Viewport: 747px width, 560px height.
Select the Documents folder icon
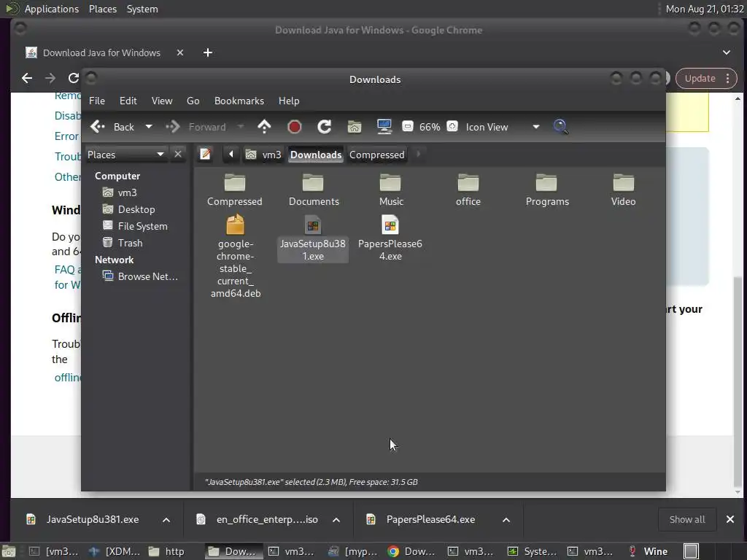[313, 183]
